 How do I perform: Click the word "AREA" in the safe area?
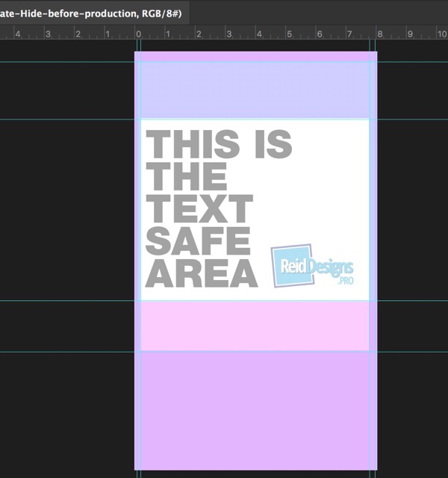point(202,273)
